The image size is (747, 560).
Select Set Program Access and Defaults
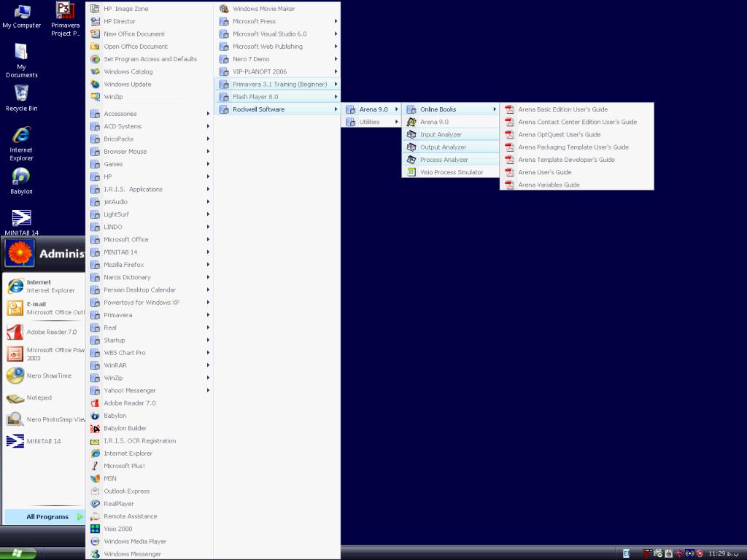pos(150,59)
